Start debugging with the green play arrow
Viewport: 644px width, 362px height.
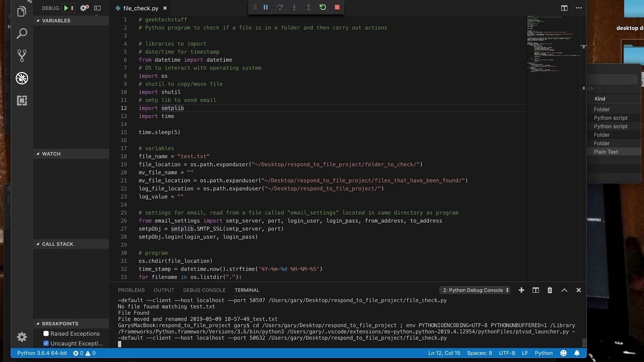(66, 8)
